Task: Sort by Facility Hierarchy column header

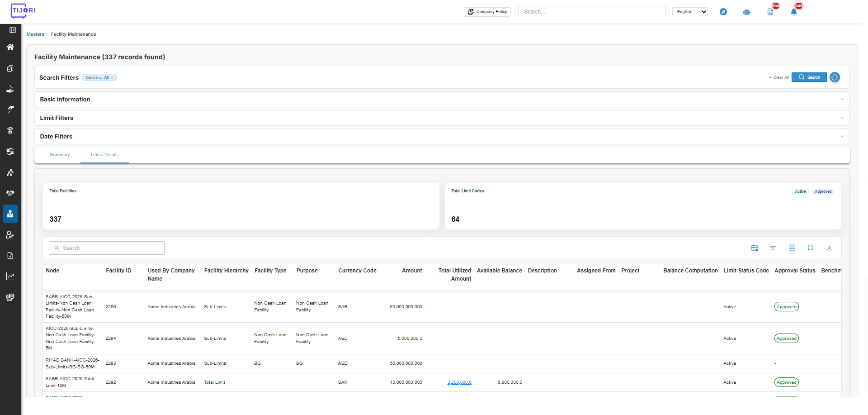Action: click(226, 271)
